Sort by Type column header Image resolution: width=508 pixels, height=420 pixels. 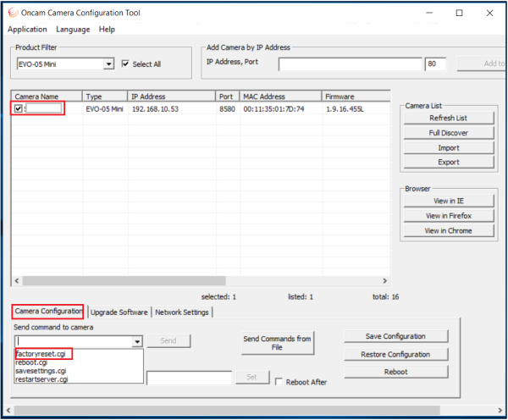coord(105,97)
